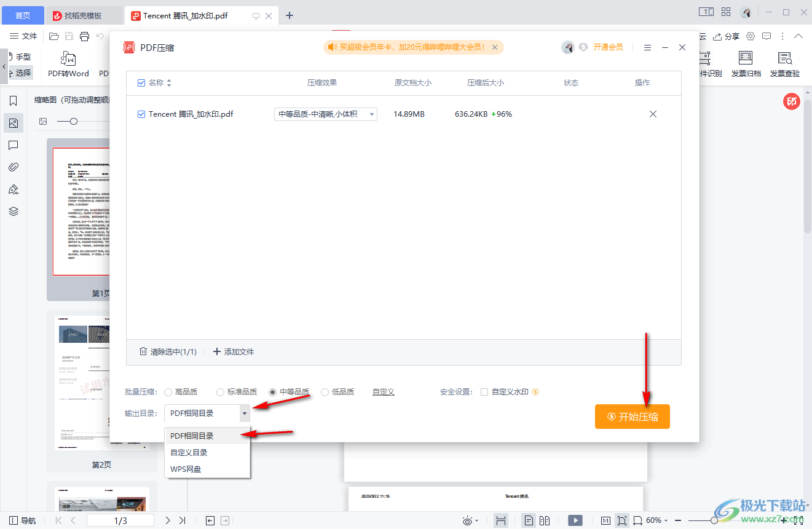
Task: Open the zoom percentage 60% dropdown
Action: pyautogui.click(x=656, y=520)
